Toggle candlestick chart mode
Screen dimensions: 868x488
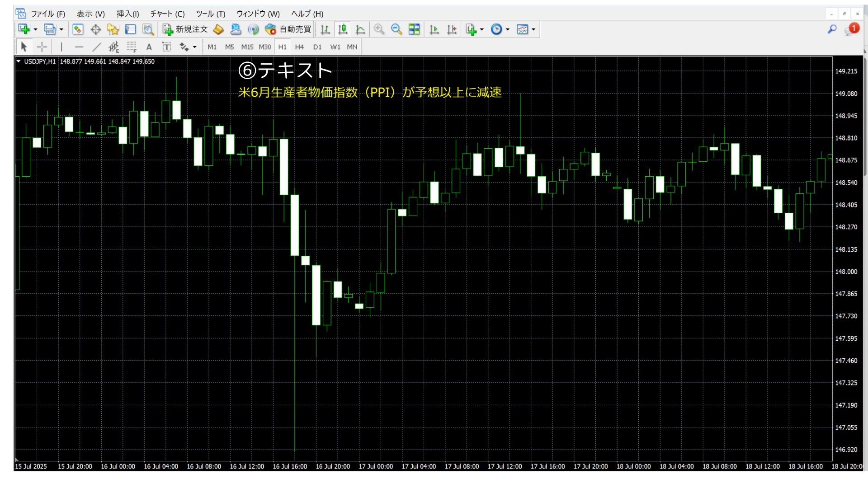[342, 29]
